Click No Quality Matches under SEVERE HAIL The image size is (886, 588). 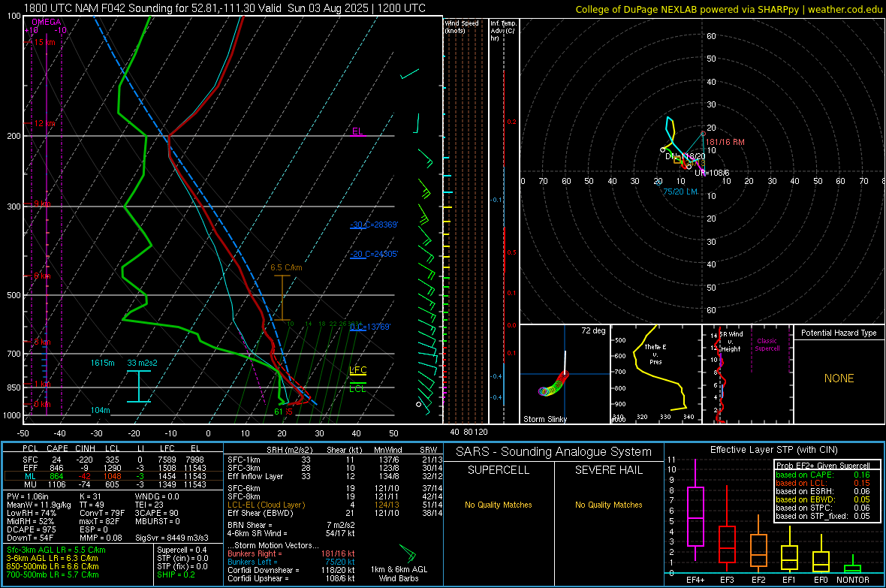pyautogui.click(x=608, y=505)
